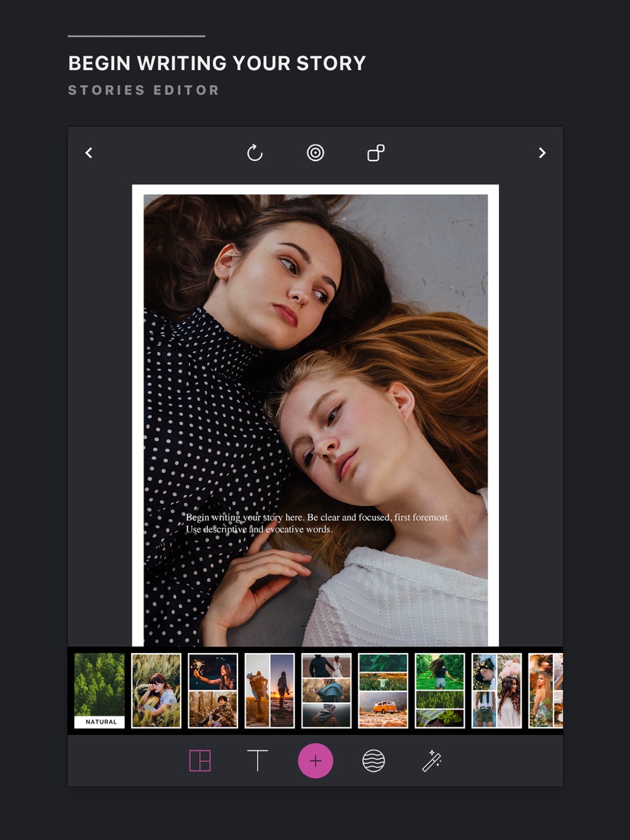Open the magic wand effects tool

pyautogui.click(x=432, y=761)
